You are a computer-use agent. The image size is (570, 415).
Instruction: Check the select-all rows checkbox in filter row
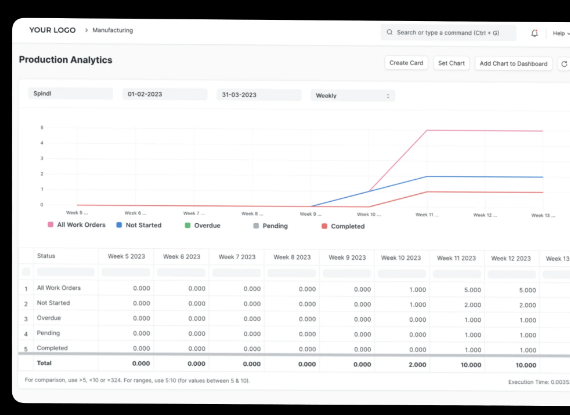coord(26,271)
